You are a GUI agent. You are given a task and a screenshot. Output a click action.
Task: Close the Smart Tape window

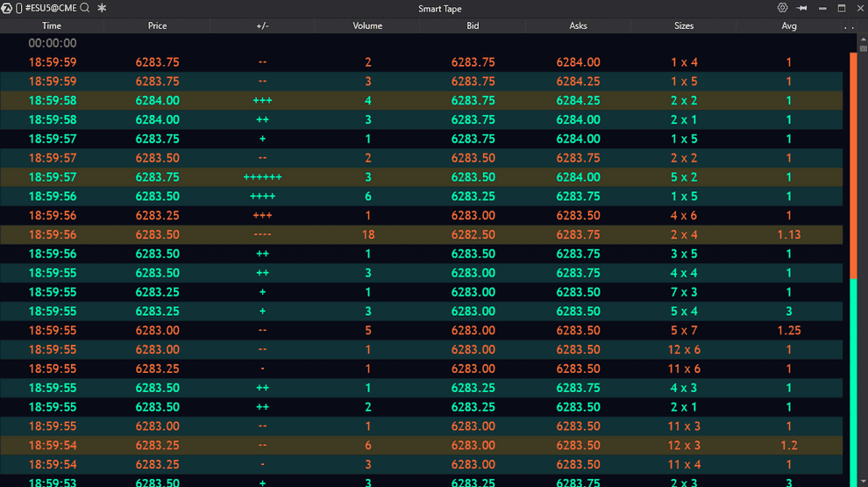click(x=858, y=8)
